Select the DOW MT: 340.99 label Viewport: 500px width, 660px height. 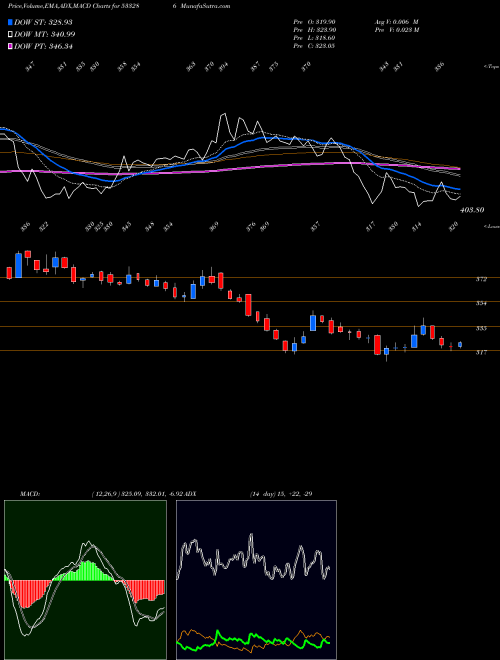tap(45, 34)
